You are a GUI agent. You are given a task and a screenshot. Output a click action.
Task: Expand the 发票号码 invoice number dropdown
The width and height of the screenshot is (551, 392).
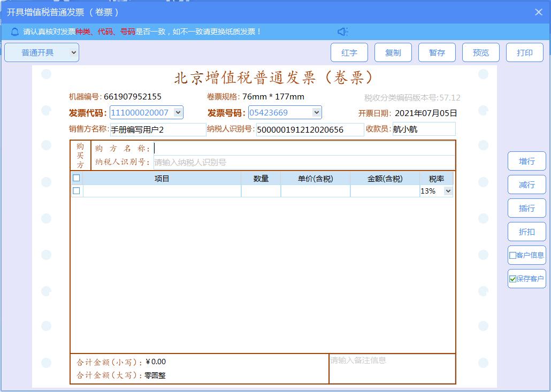coord(317,112)
